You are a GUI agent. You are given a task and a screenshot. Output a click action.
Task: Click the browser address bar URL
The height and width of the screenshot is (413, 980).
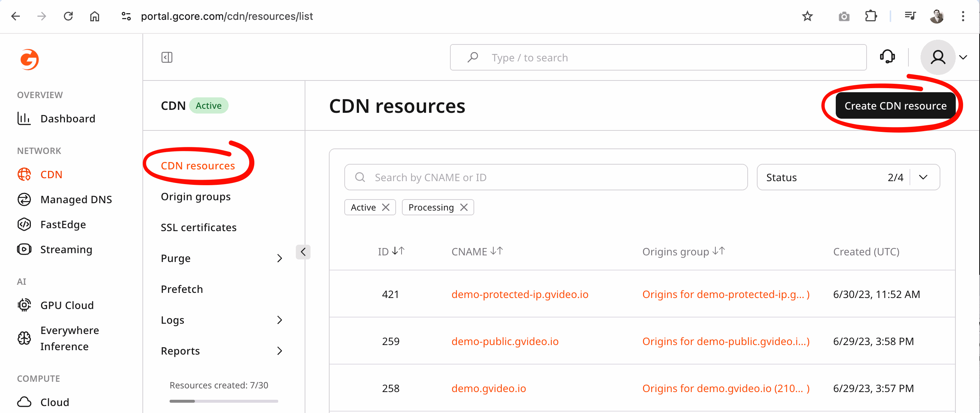coord(227,16)
